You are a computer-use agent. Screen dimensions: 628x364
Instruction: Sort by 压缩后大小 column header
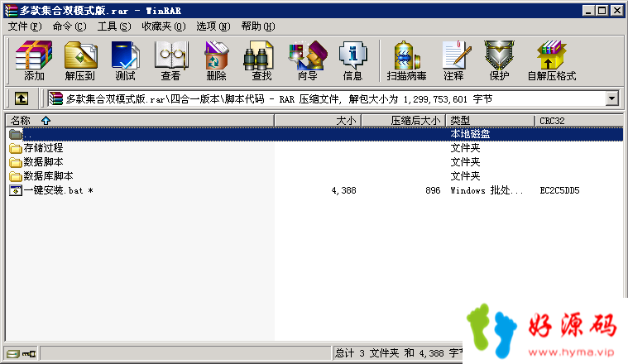404,121
